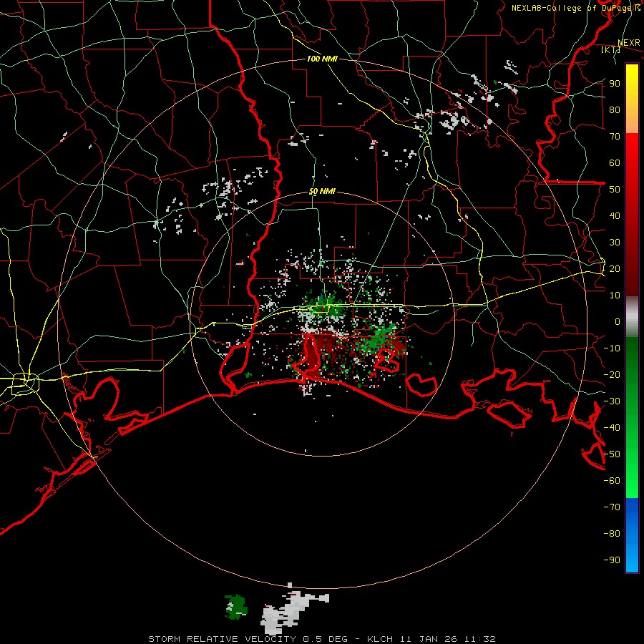Click the -80 value on velocity scale
The image size is (644, 644).
(612, 534)
